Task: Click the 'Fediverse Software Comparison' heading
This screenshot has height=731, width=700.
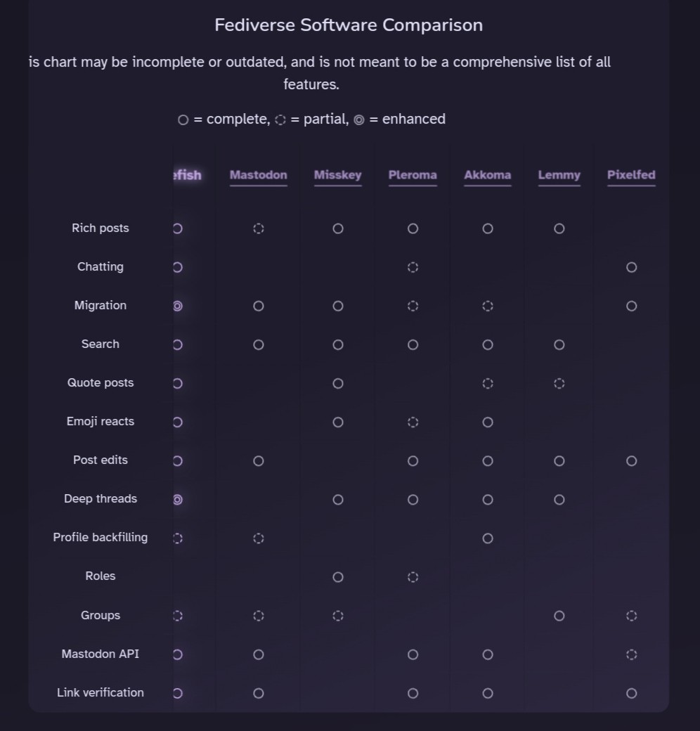Action: pos(349,25)
